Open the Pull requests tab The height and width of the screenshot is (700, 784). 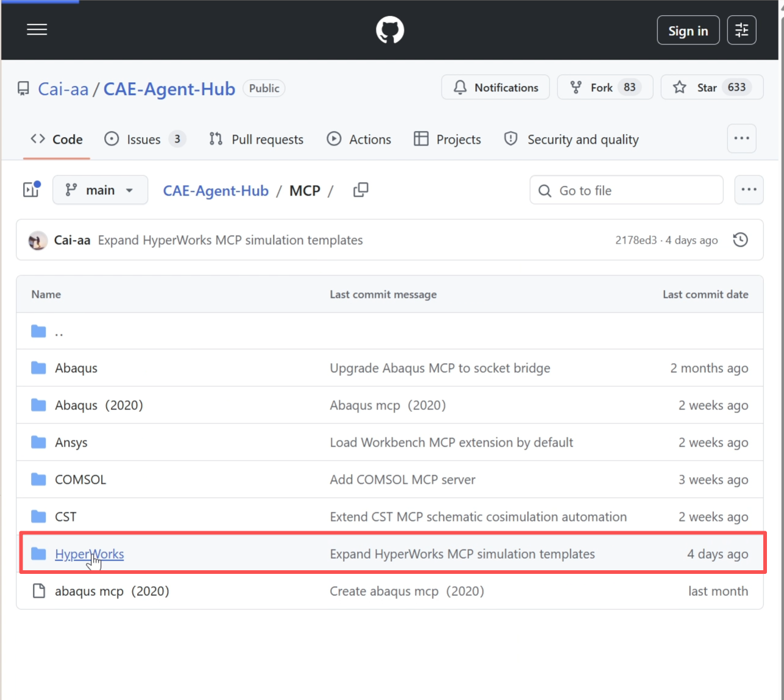click(256, 140)
